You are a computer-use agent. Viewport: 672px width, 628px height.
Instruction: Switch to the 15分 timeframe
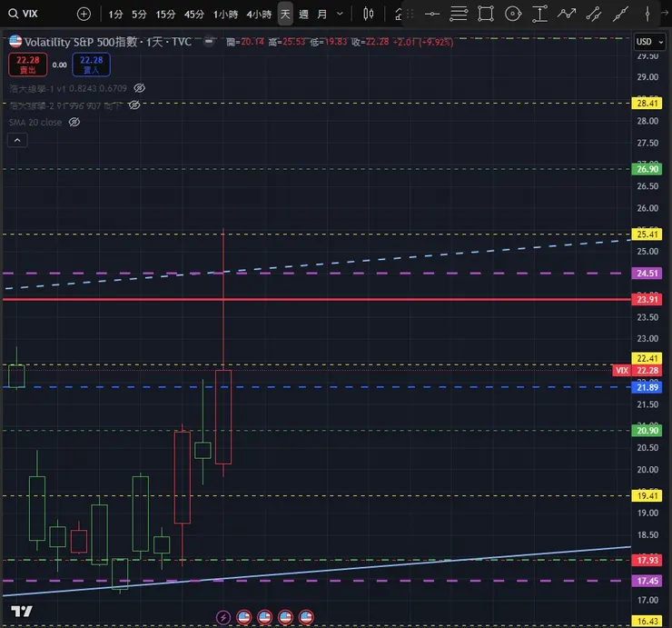click(x=165, y=15)
